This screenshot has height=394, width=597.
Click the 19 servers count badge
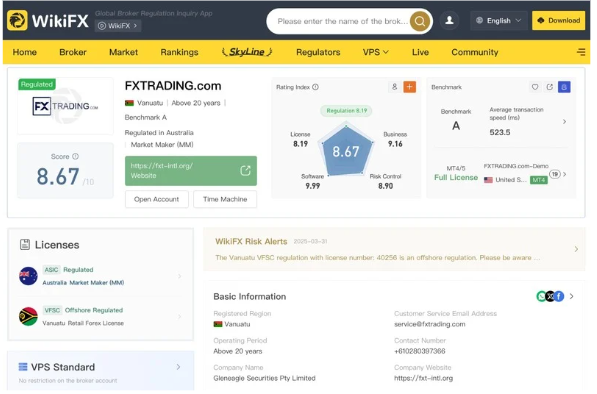555,174
